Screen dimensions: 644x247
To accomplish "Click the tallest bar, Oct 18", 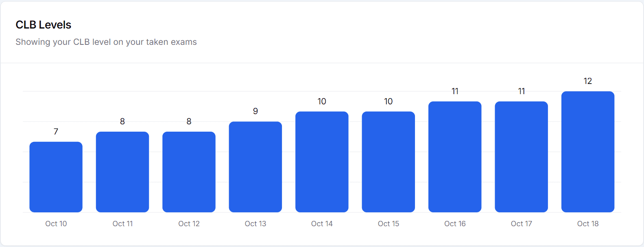I will click(588, 152).
